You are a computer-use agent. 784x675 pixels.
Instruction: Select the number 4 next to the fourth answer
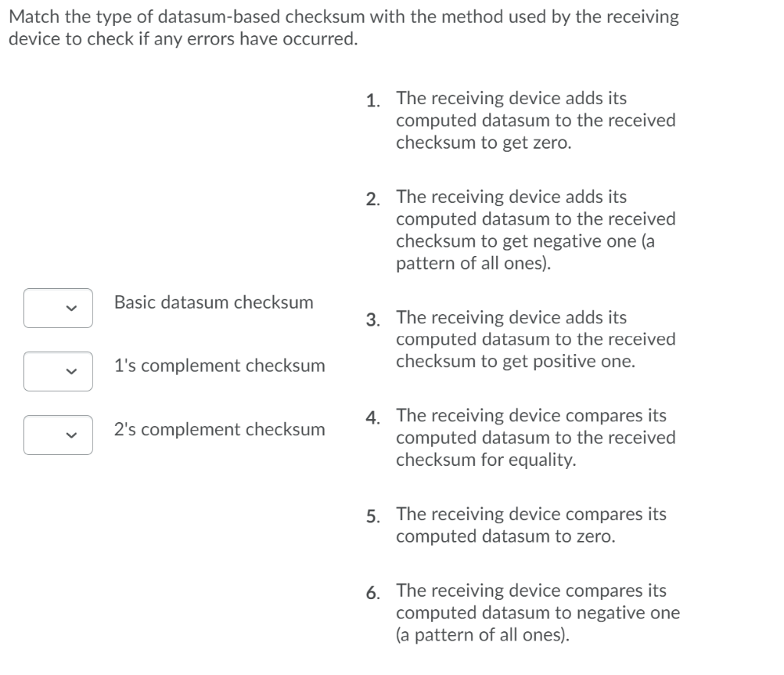(371, 415)
